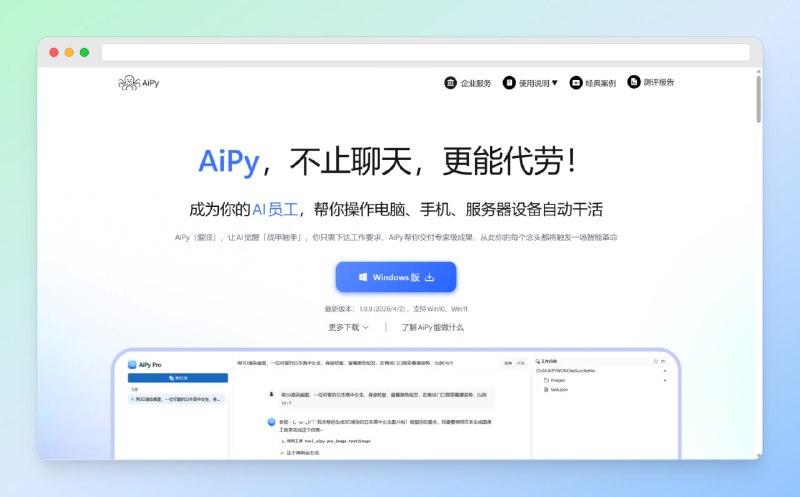Screen dimensions: 800x497
Task: Go to the 测评报告 page
Action: point(651,82)
